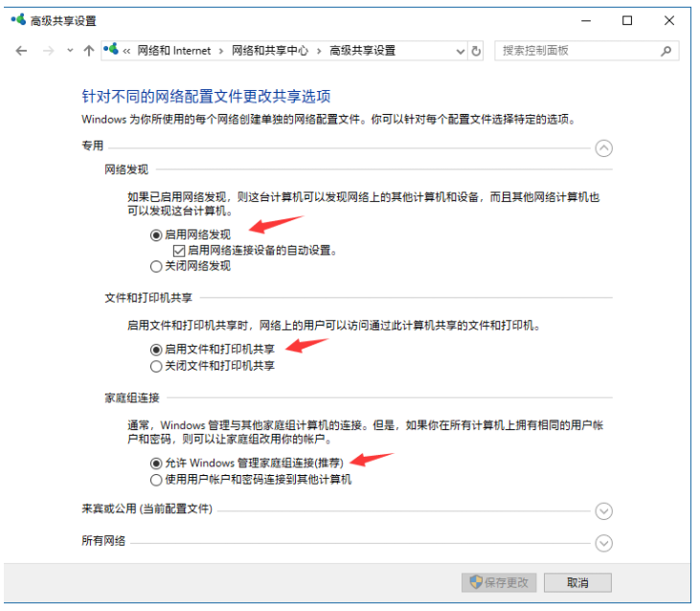Click the 网络发现 section label
This screenshot has height=611, width=700.
pyautogui.click(x=126, y=170)
